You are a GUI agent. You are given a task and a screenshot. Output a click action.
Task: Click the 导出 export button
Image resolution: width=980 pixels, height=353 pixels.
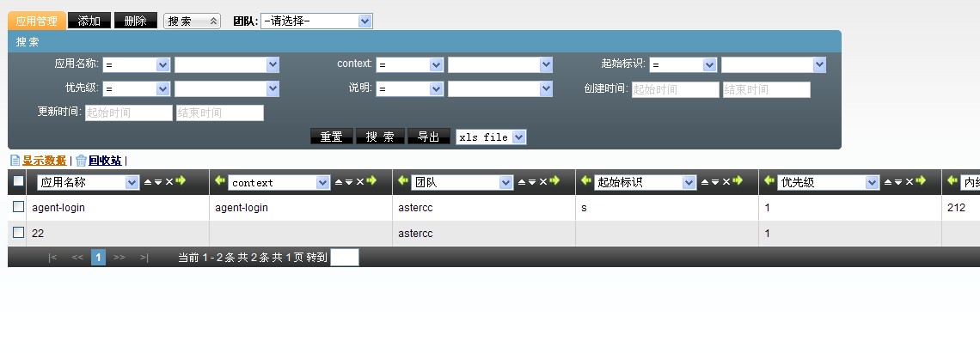[428, 137]
